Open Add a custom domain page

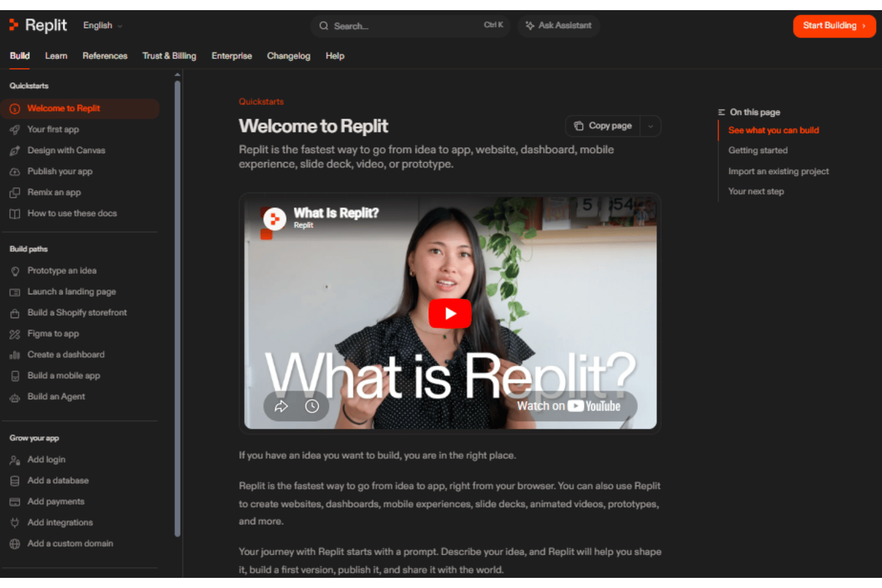point(70,544)
